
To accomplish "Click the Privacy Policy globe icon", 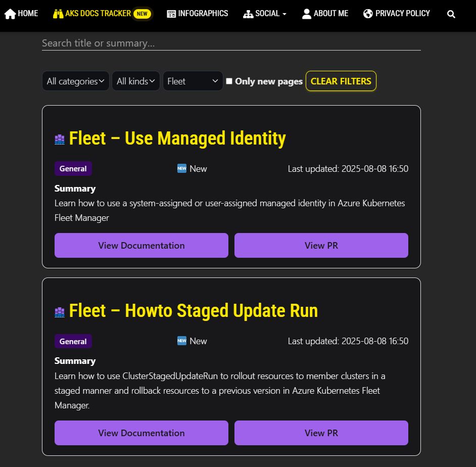I will (x=368, y=14).
